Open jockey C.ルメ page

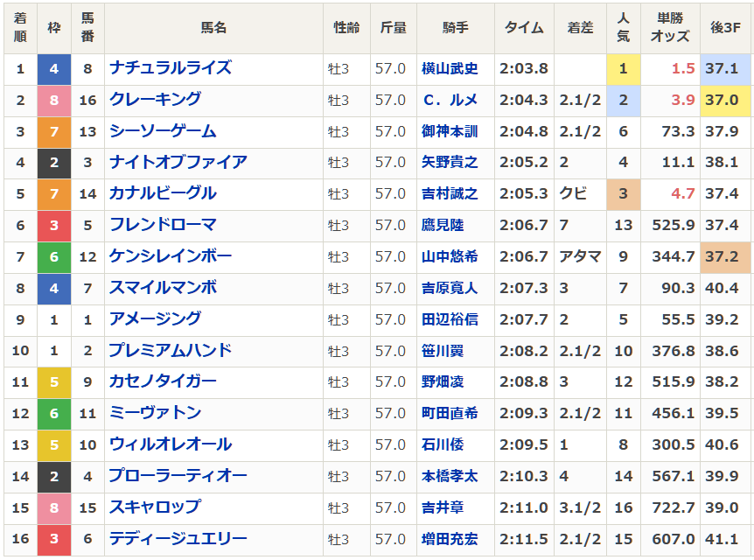click(x=450, y=101)
